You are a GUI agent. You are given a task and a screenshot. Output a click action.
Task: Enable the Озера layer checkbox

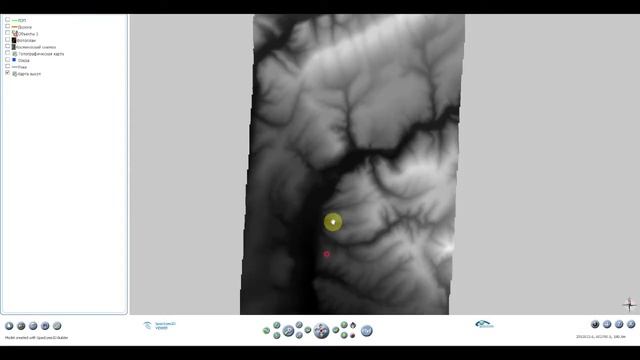[7, 60]
